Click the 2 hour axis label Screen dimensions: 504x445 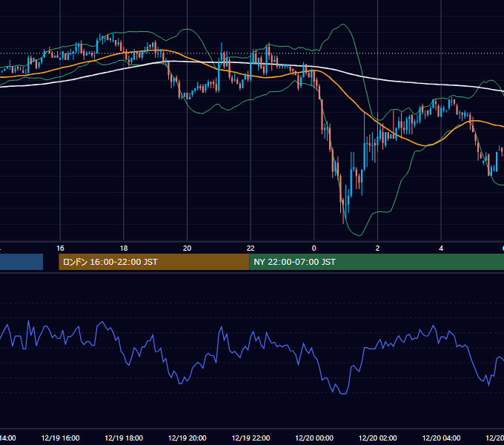coord(377,248)
